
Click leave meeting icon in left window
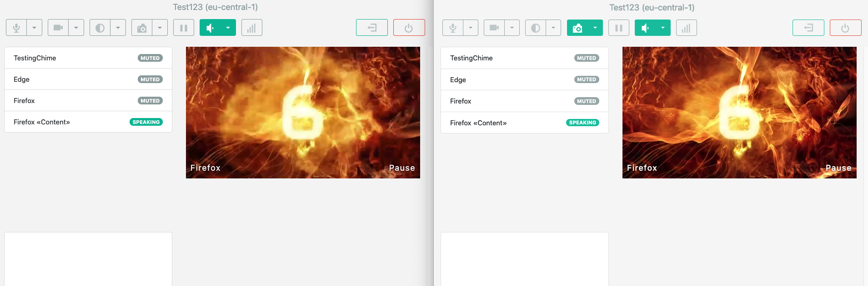pyautogui.click(x=372, y=28)
